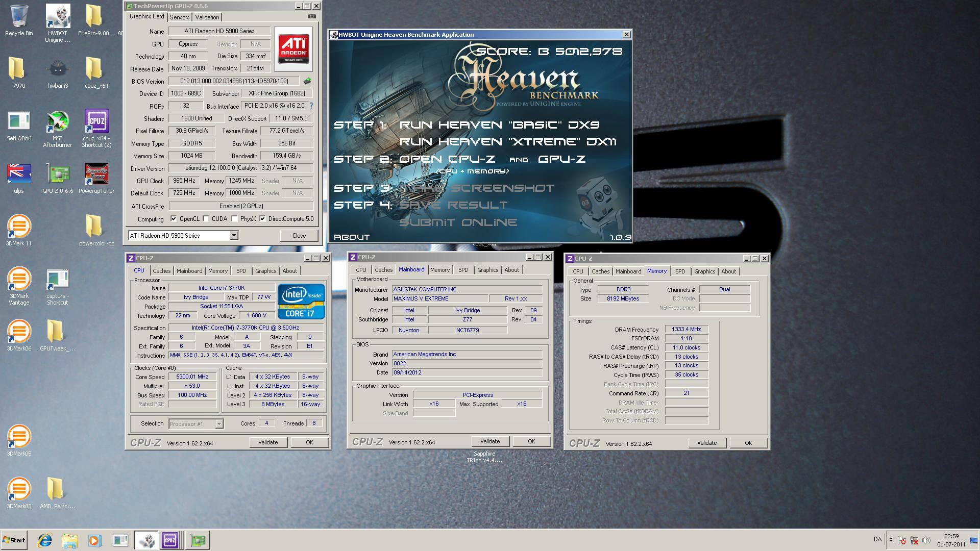The width and height of the screenshot is (980, 551).
Task: Click the ATI Radeon logo in GPU-Z
Action: click(x=293, y=49)
